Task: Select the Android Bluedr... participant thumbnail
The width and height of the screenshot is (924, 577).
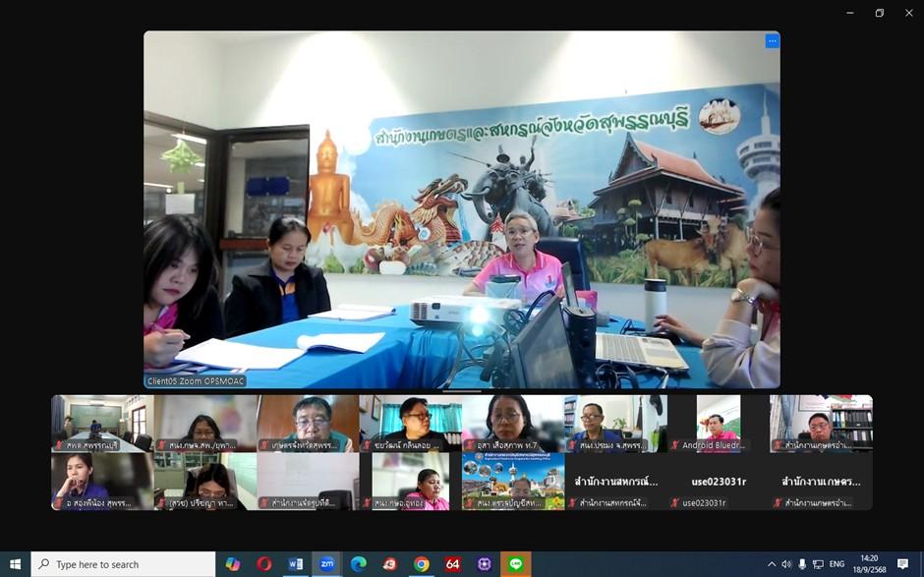Action: [718, 424]
